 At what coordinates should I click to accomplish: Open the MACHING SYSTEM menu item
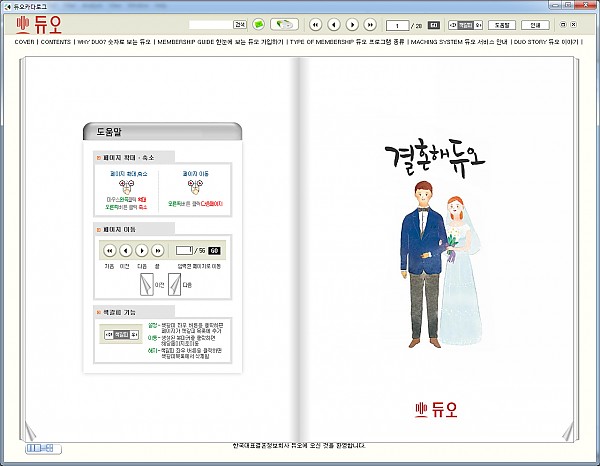coord(459,42)
